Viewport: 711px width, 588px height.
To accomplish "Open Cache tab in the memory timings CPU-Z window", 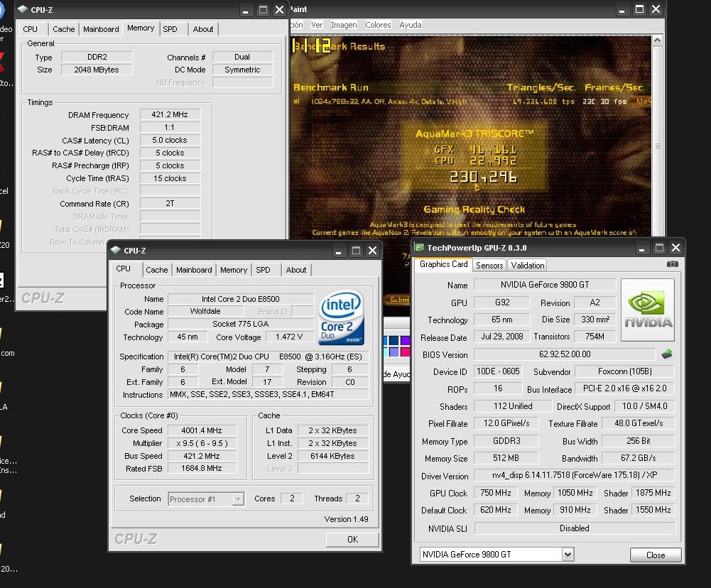I will coord(63,29).
